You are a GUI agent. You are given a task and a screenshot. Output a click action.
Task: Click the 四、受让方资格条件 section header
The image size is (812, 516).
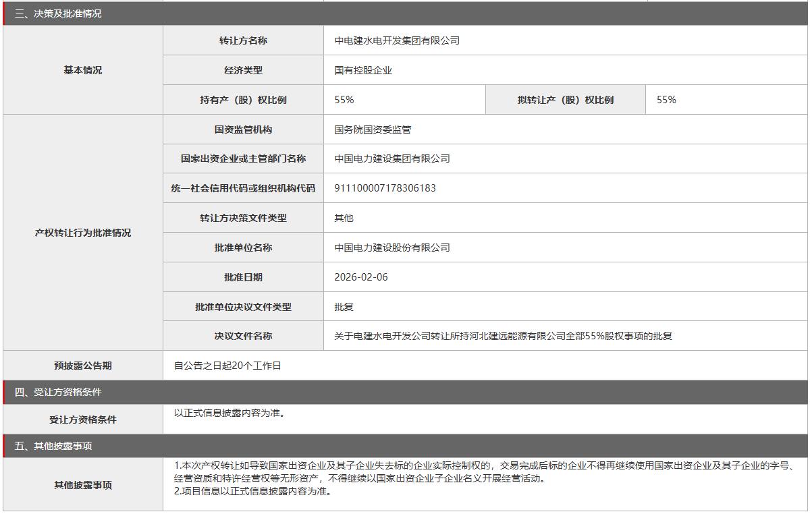(58, 393)
